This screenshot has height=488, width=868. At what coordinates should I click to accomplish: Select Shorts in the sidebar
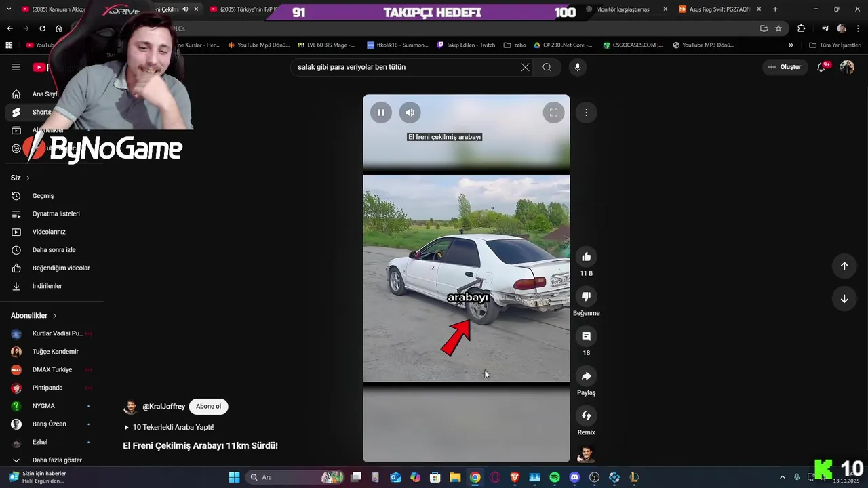[x=42, y=113]
